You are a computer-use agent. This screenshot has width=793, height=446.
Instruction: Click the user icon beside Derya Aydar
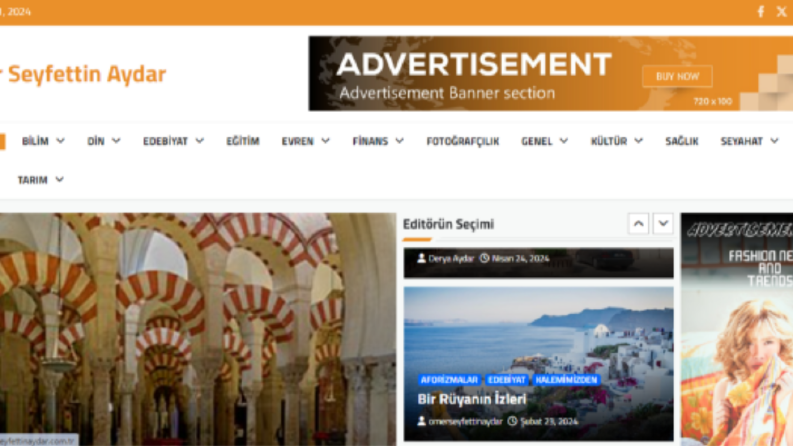point(421,258)
